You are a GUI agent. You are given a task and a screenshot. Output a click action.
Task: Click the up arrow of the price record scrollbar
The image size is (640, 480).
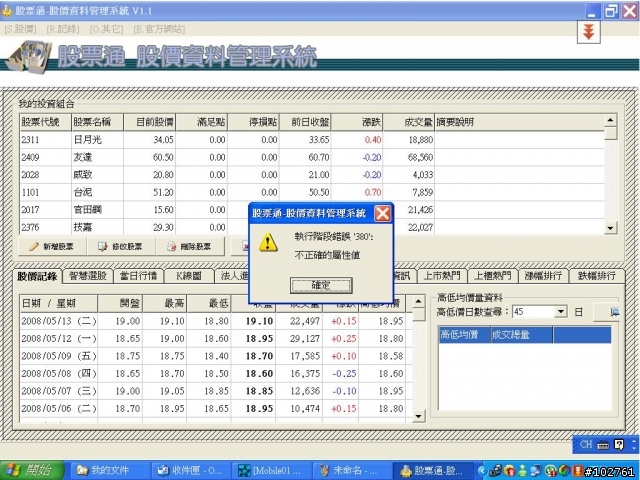pos(418,302)
